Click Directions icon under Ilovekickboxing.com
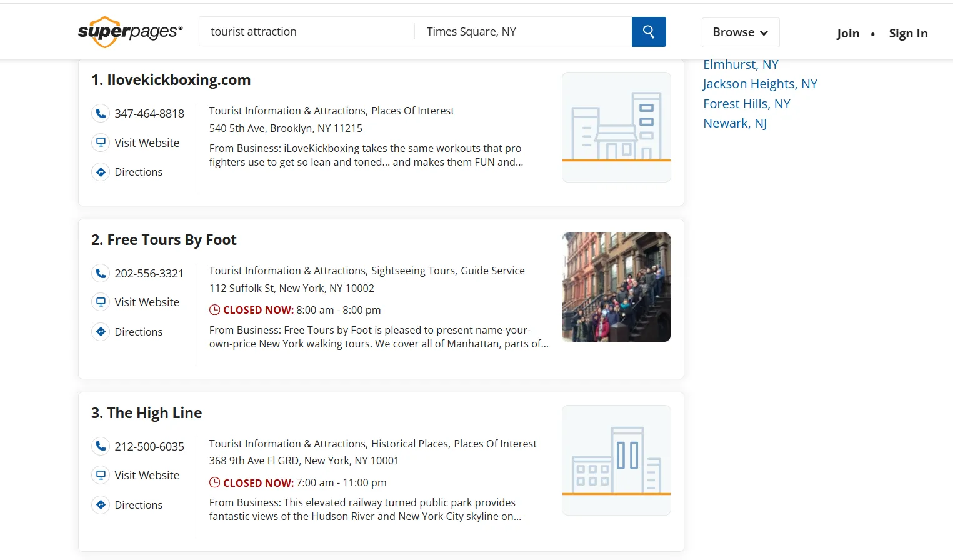Viewport: 953px width, 560px height. (101, 172)
